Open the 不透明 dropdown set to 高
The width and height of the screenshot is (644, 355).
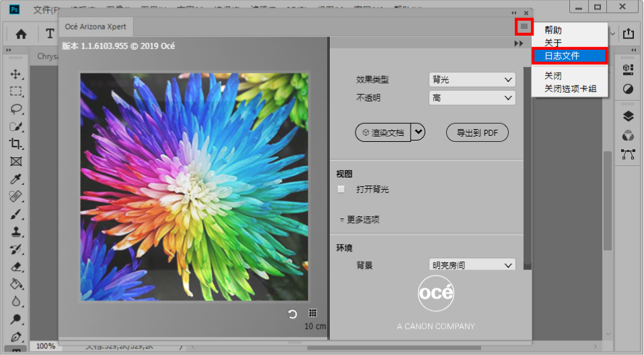(472, 97)
